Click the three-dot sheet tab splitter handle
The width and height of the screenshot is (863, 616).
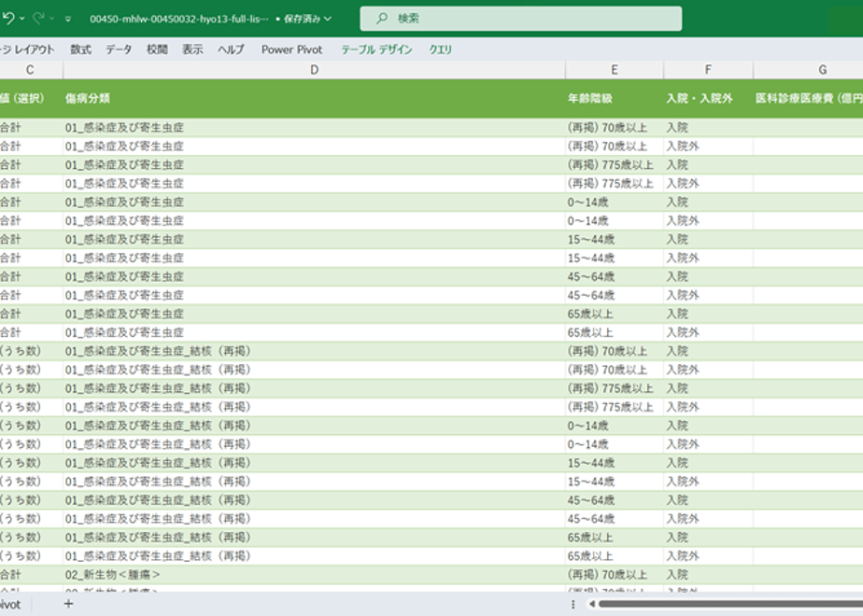[573, 605]
